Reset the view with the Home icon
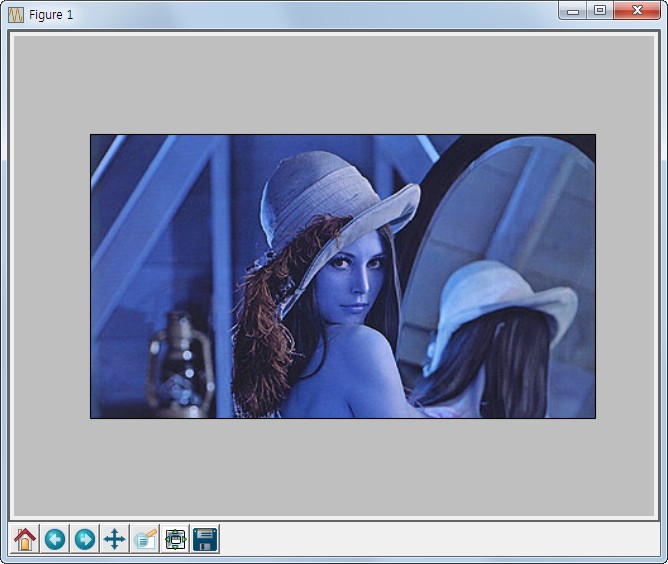This screenshot has width=668, height=564. click(25, 539)
